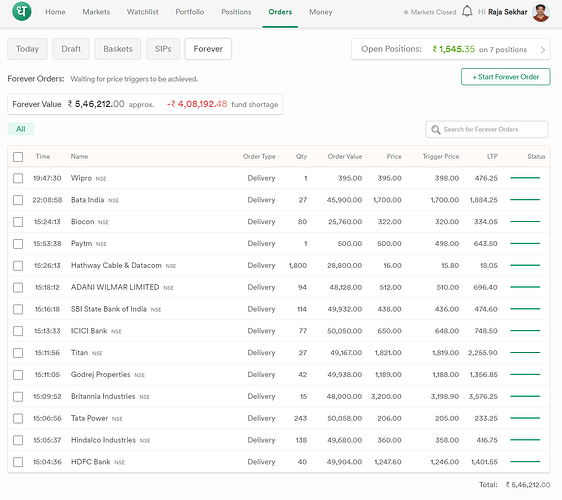The width and height of the screenshot is (562, 500).
Task: Switch to the Baskets tab
Action: click(x=118, y=49)
